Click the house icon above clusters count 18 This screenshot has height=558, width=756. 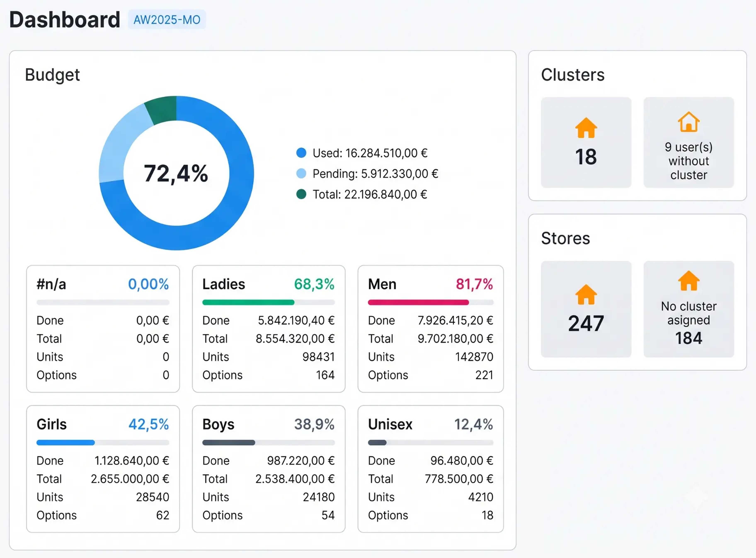[x=586, y=128]
